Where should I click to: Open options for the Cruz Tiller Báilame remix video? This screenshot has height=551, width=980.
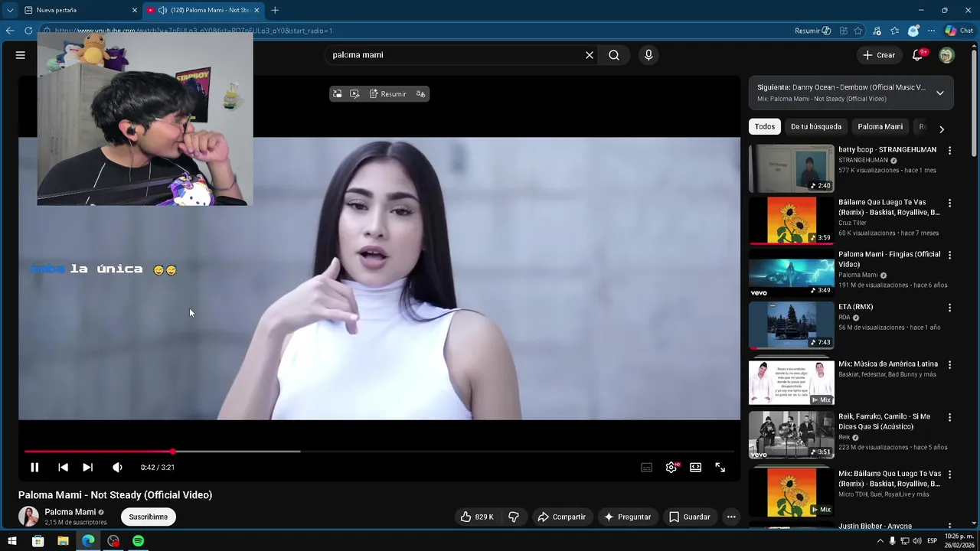(x=949, y=204)
